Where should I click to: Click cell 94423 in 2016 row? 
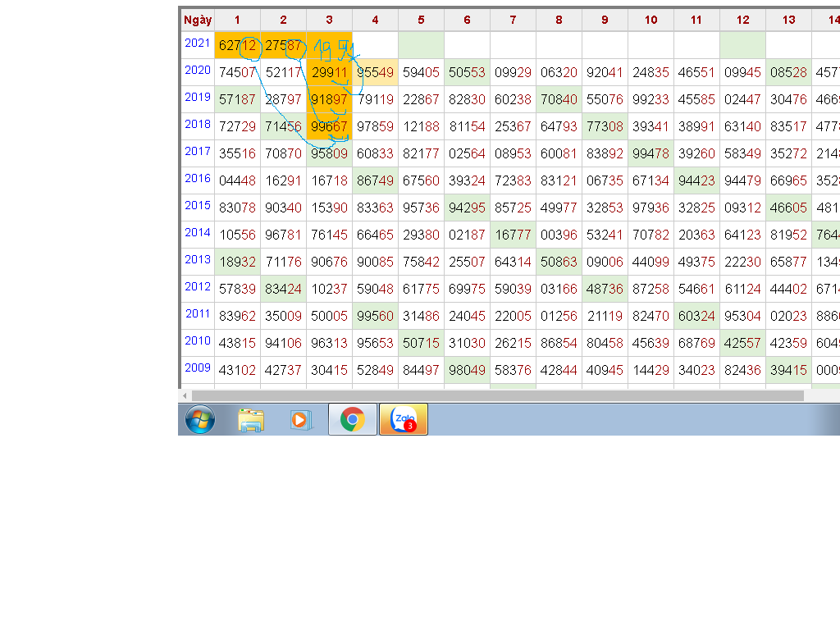696,181
